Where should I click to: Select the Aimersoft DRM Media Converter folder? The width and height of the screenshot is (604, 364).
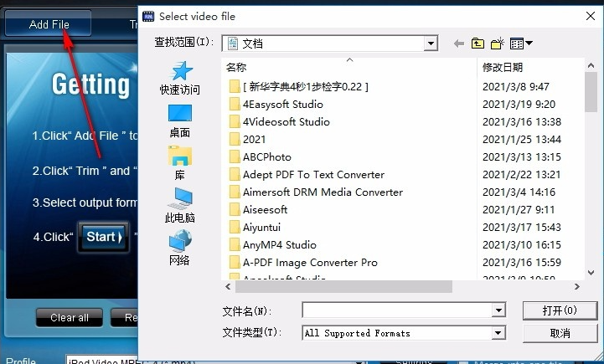coord(316,192)
